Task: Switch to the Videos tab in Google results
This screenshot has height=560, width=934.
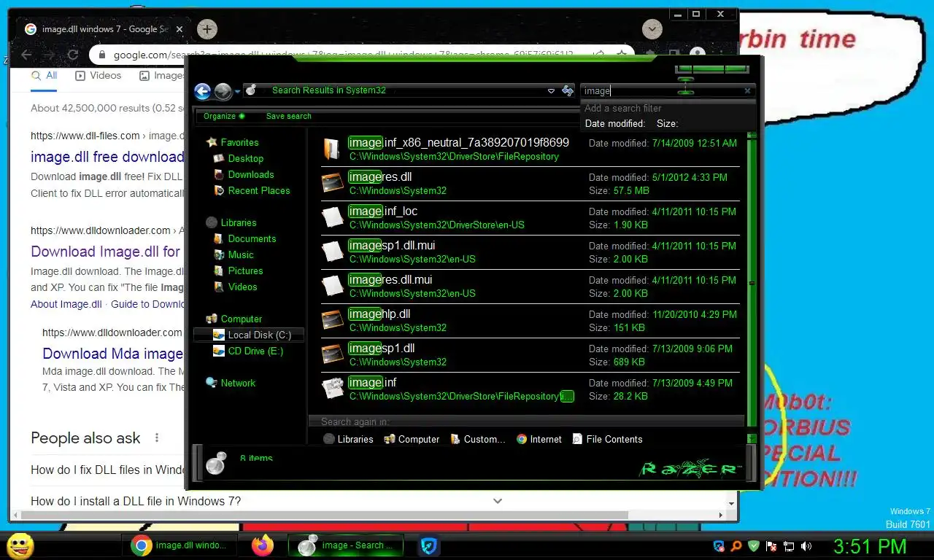Action: [98, 75]
